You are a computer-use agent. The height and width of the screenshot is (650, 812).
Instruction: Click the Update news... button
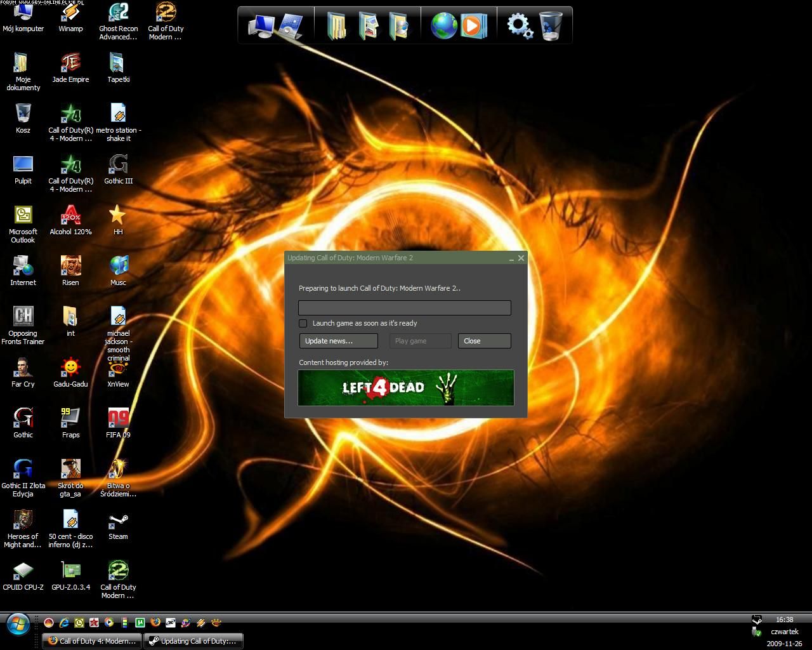[x=338, y=341]
